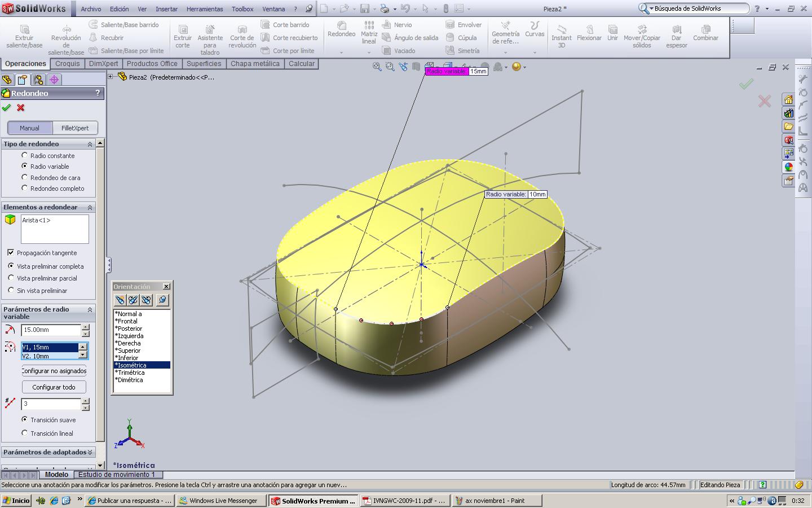The height and width of the screenshot is (508, 812).
Task: Click the FilletXpert button
Action: coord(75,128)
